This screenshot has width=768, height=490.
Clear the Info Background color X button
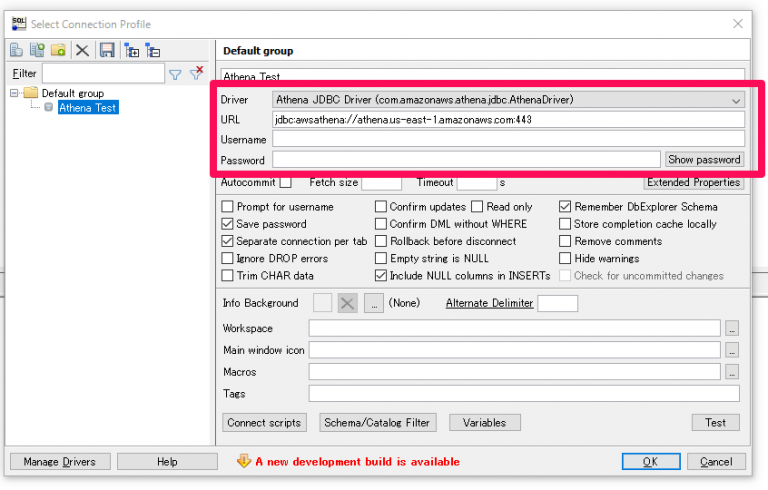(x=347, y=303)
